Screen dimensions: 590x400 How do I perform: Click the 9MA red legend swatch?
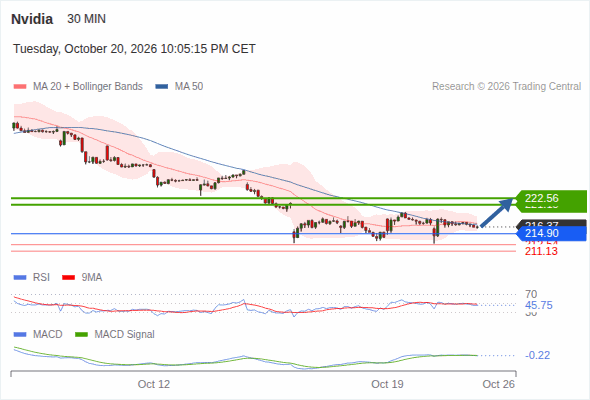[68, 278]
